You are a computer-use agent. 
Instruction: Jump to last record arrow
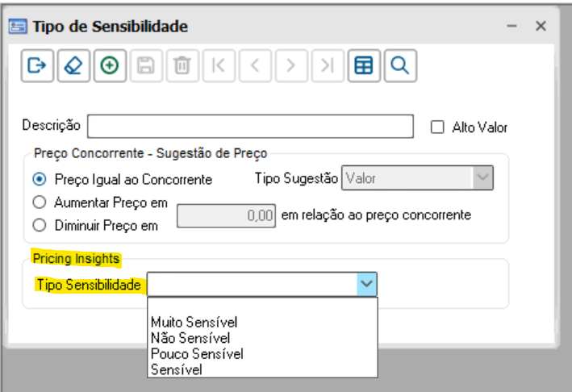coord(327,67)
